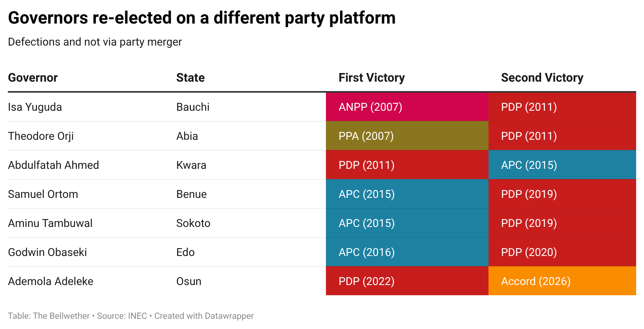Click the PDP (2020) red cell

coord(562,252)
